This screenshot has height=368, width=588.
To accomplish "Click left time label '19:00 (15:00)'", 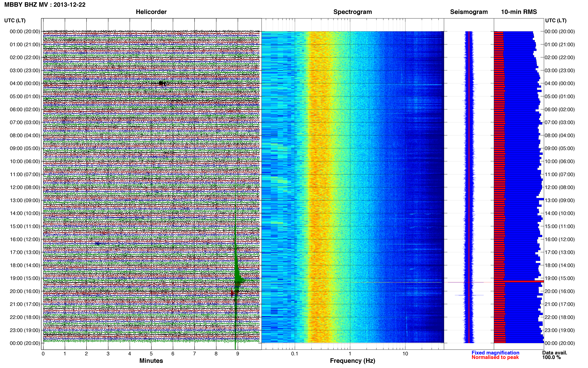I will [x=25, y=278].
